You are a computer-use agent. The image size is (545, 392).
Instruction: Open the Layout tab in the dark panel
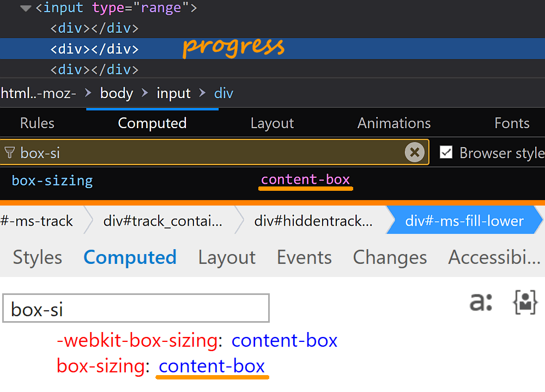[272, 123]
